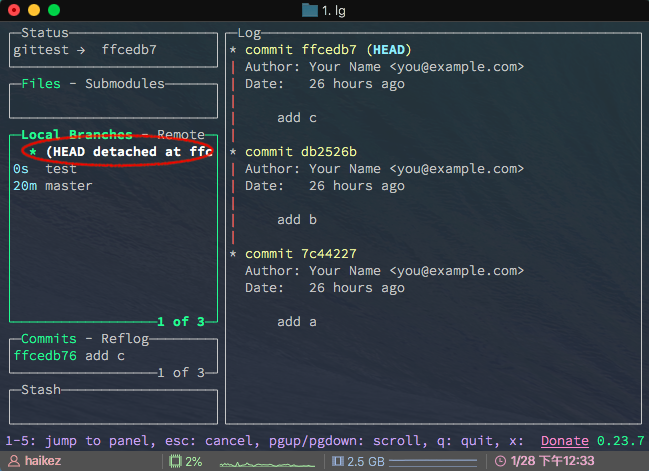Click the memory icon beside 2.5 GB
The height and width of the screenshot is (471, 649).
[337, 461]
